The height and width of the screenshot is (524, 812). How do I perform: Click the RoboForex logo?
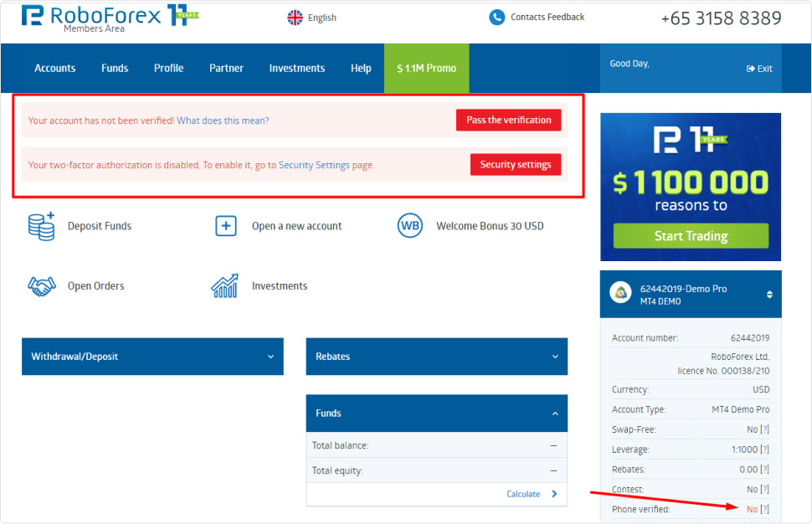click(x=110, y=18)
